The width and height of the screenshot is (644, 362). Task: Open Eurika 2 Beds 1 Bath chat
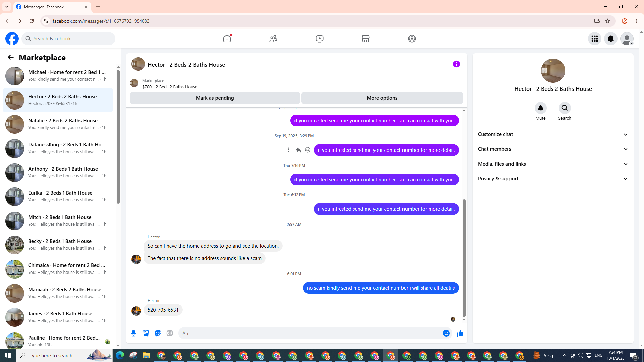point(58,197)
